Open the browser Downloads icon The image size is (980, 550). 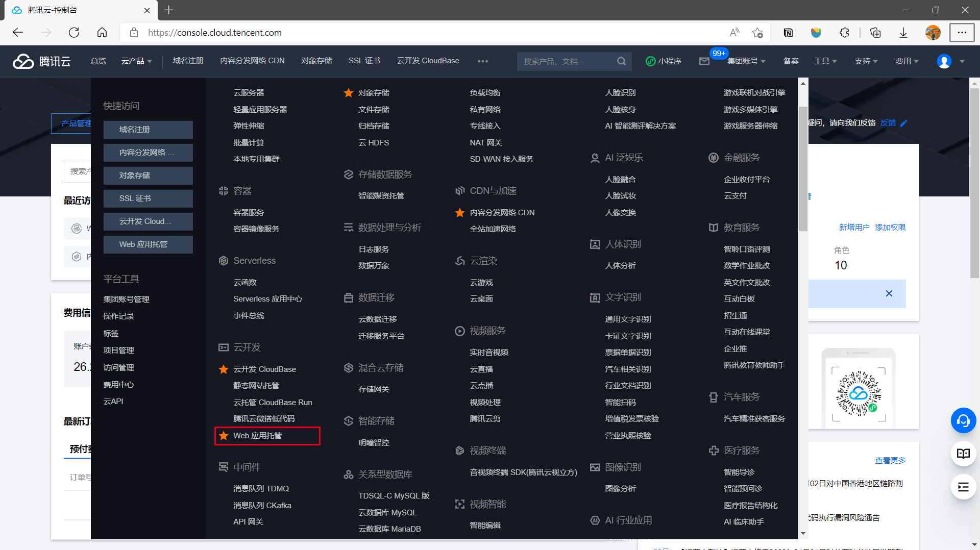tap(903, 32)
